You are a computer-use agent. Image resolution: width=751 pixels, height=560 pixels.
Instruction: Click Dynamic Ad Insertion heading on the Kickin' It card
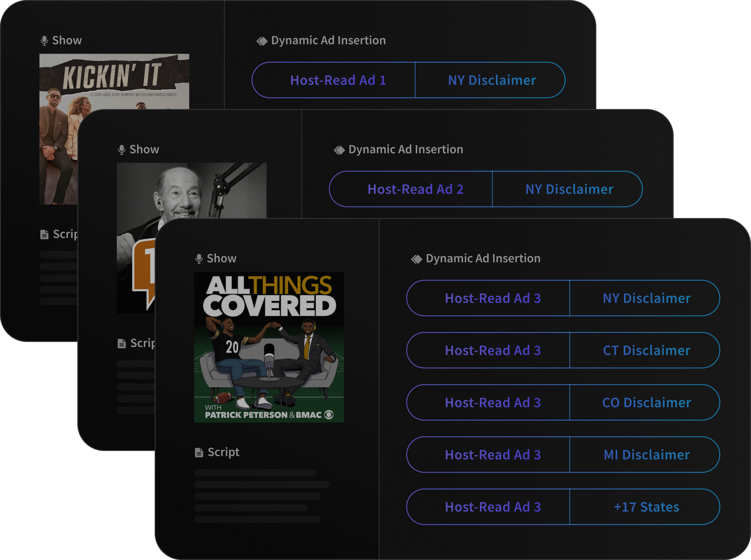[328, 40]
